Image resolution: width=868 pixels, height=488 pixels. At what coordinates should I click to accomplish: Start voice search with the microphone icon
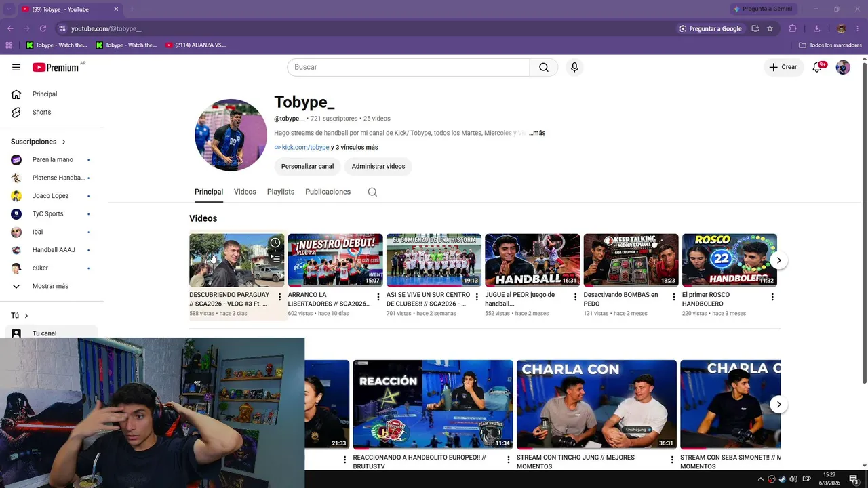574,67
